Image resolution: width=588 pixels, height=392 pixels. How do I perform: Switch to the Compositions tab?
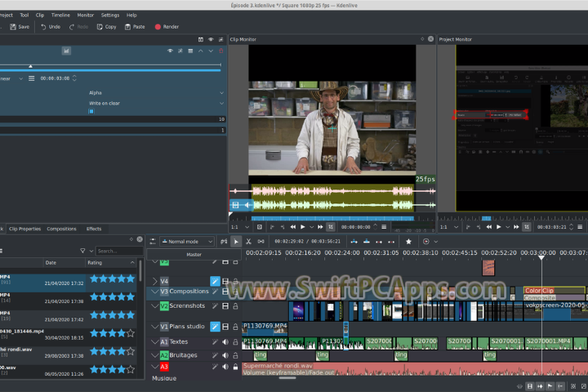(61, 229)
